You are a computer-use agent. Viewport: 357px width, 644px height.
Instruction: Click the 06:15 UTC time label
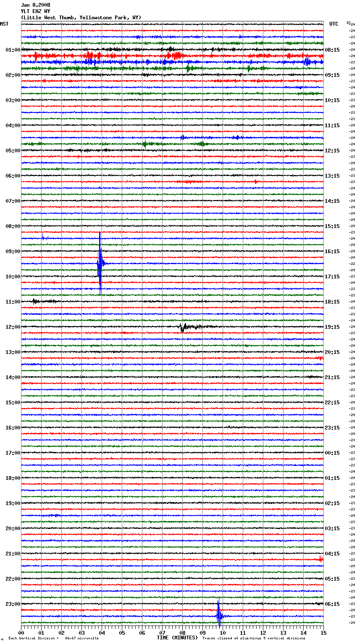332,604
